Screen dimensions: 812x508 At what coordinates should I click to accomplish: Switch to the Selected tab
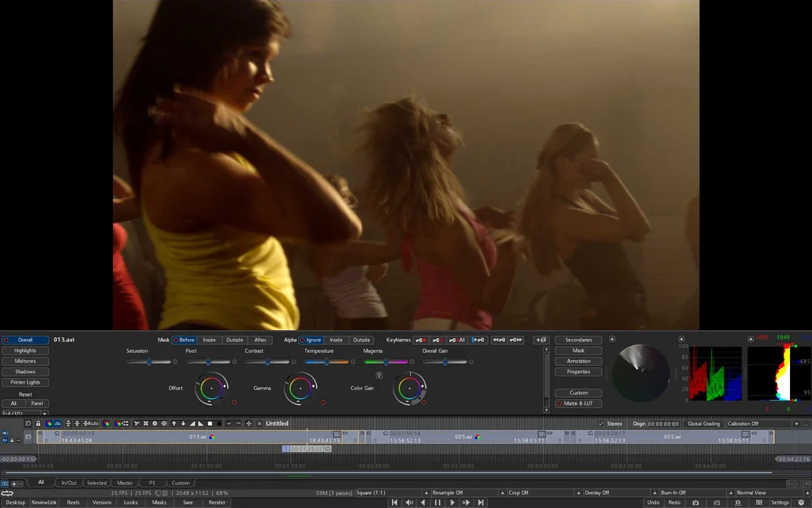[x=97, y=483]
